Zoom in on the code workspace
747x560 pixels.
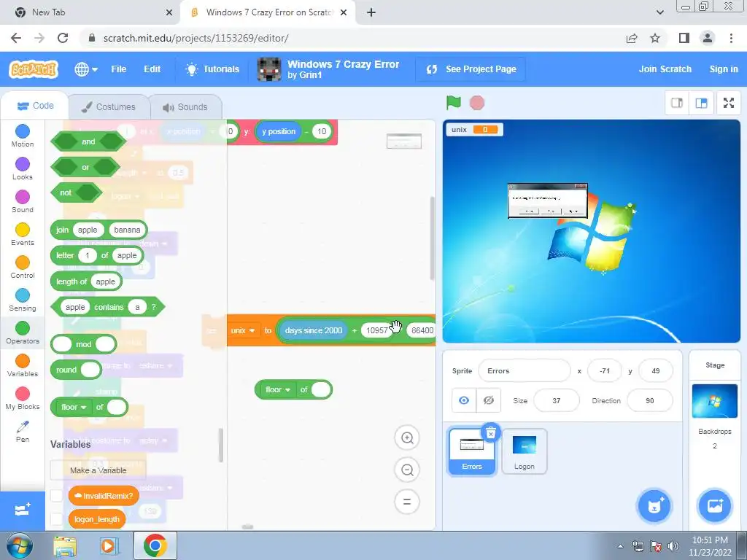tap(407, 438)
